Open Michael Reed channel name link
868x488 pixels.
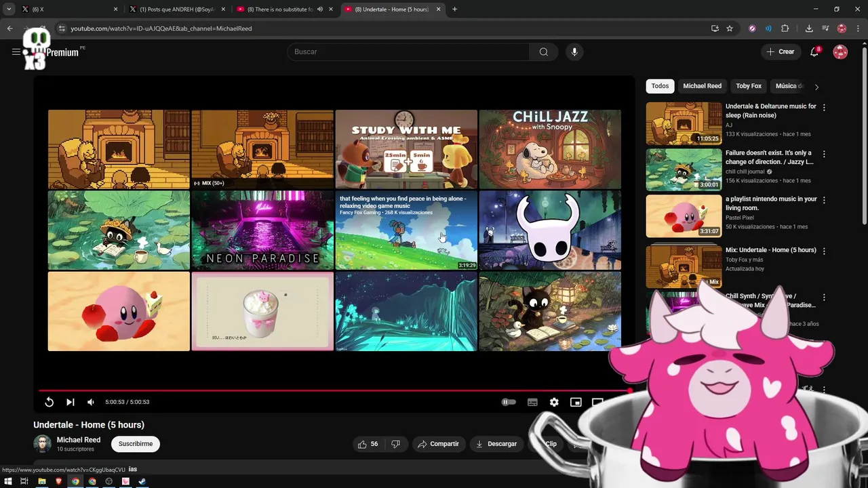tap(79, 440)
